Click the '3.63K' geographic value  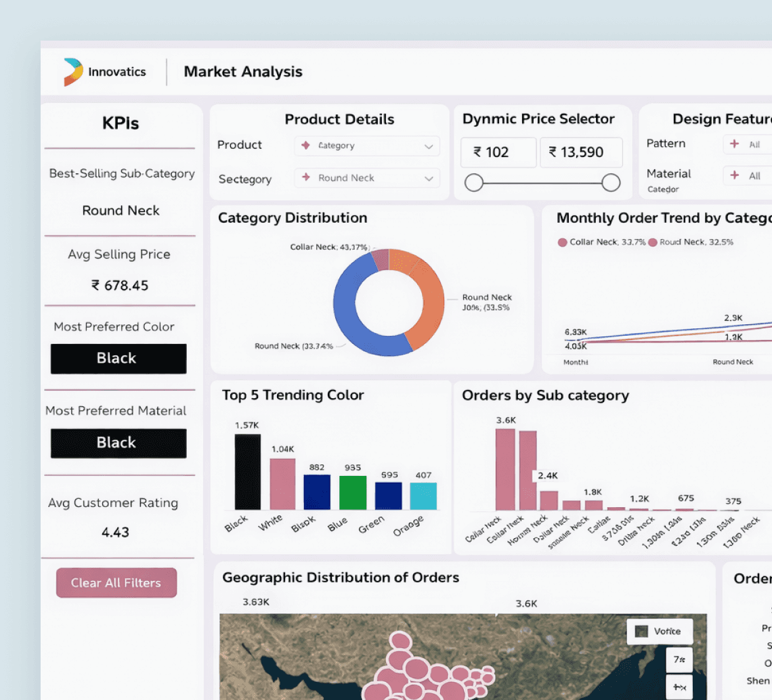(256, 602)
